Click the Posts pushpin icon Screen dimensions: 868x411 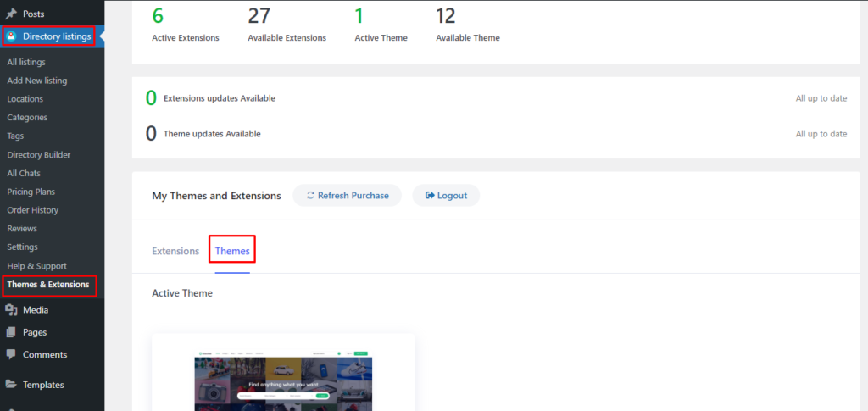11,14
